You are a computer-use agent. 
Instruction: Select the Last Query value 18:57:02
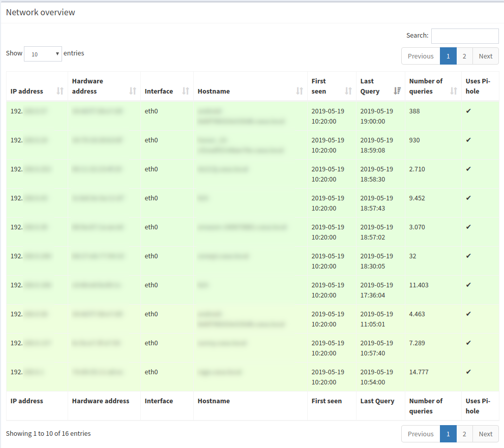coord(373,237)
